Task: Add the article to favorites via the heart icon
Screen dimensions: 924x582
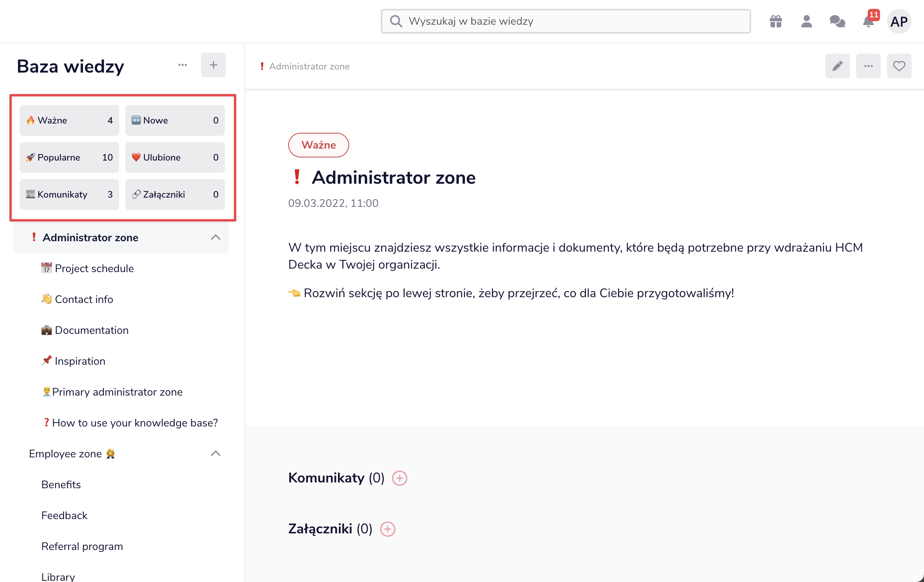Action: point(899,66)
